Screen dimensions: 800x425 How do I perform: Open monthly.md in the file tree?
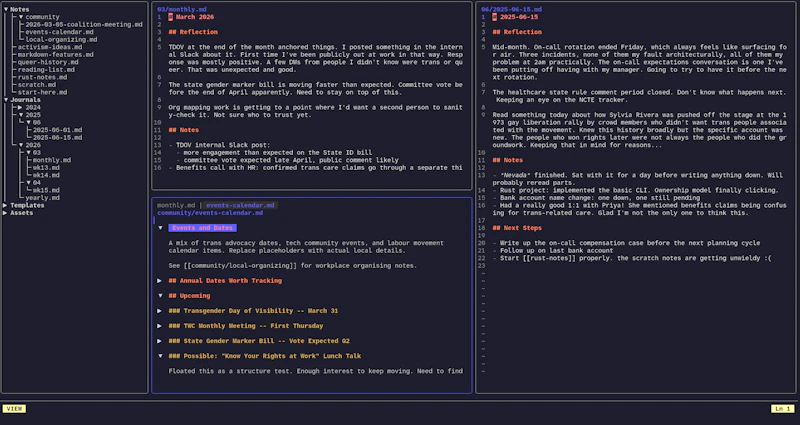52,160
